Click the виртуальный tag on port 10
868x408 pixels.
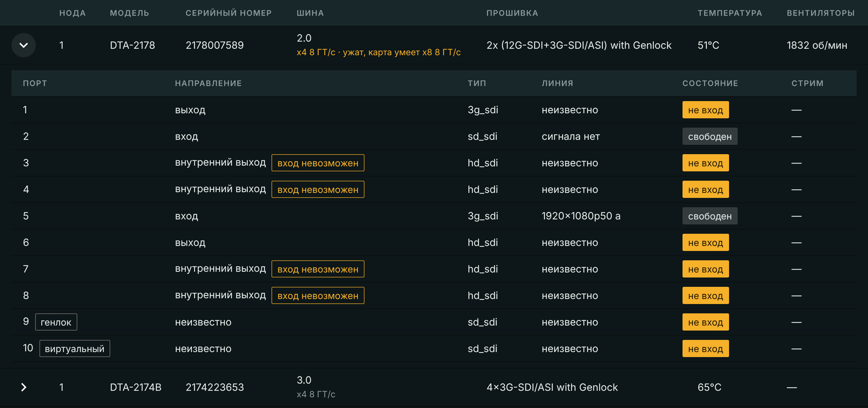pos(74,348)
